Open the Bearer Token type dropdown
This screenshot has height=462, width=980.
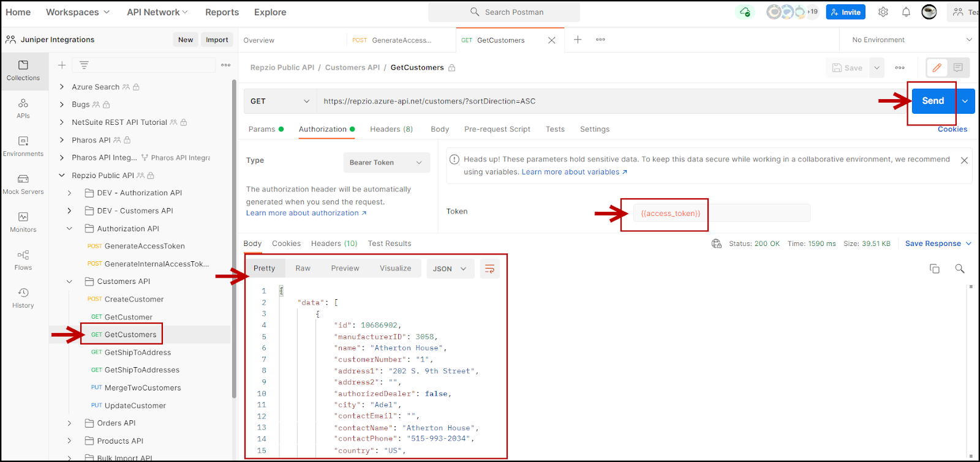(386, 163)
